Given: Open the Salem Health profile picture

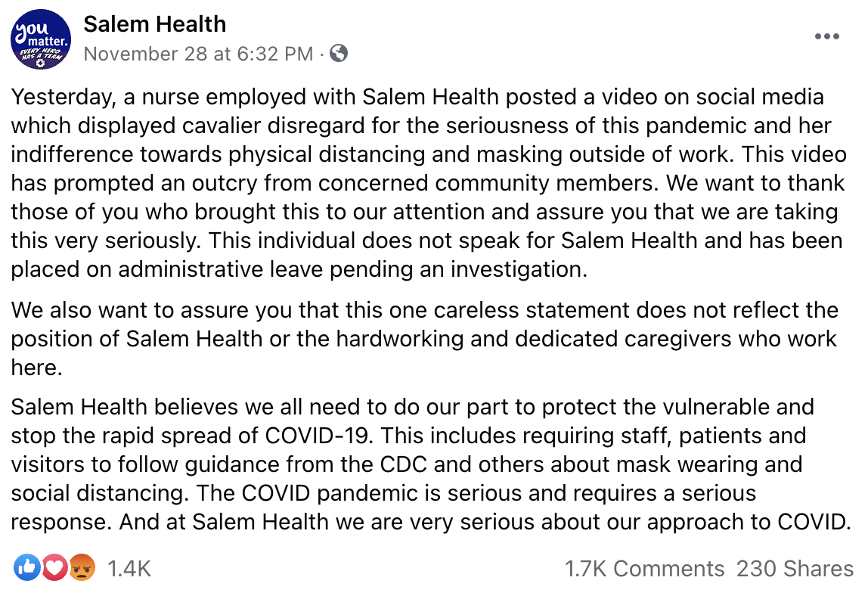Looking at the screenshot, I should (x=41, y=39).
